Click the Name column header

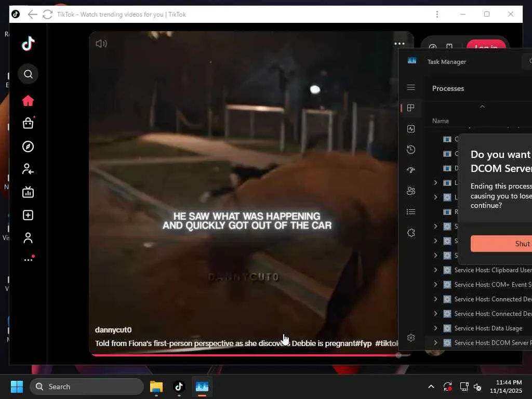click(x=441, y=121)
